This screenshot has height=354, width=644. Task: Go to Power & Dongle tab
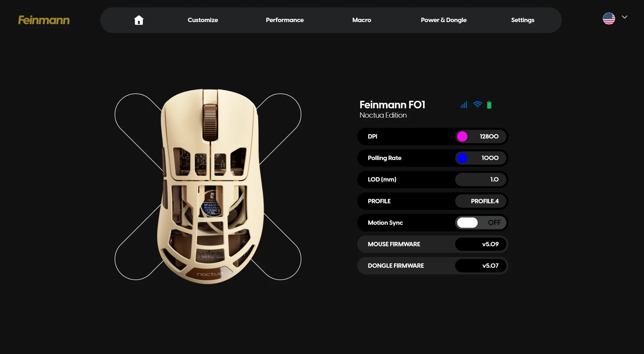(x=444, y=20)
